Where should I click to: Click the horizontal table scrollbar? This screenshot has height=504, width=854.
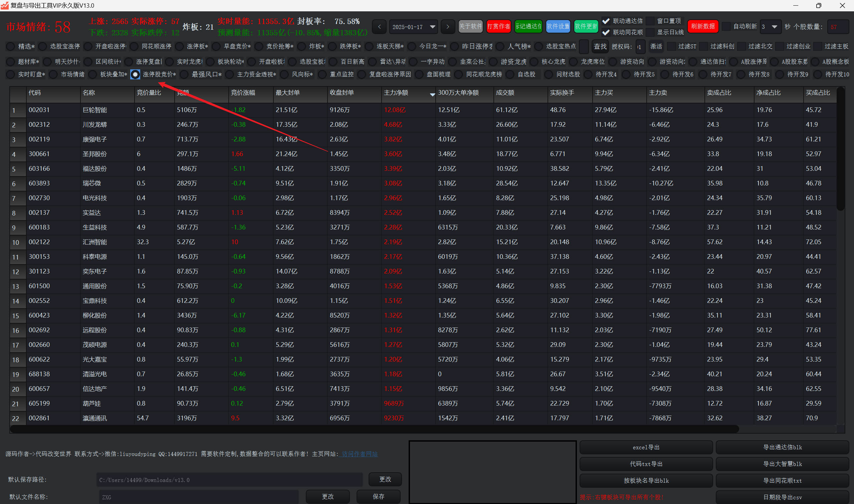tap(374, 429)
